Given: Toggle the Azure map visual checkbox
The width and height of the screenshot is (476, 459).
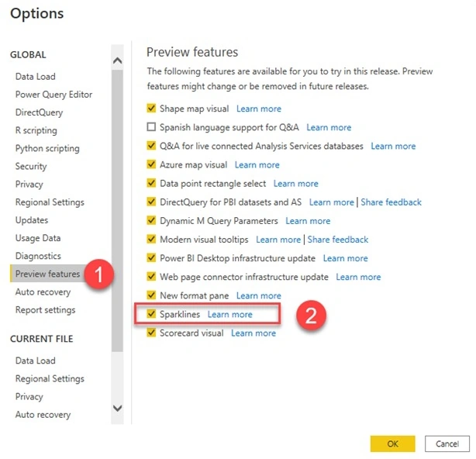Looking at the screenshot, I should 151,164.
